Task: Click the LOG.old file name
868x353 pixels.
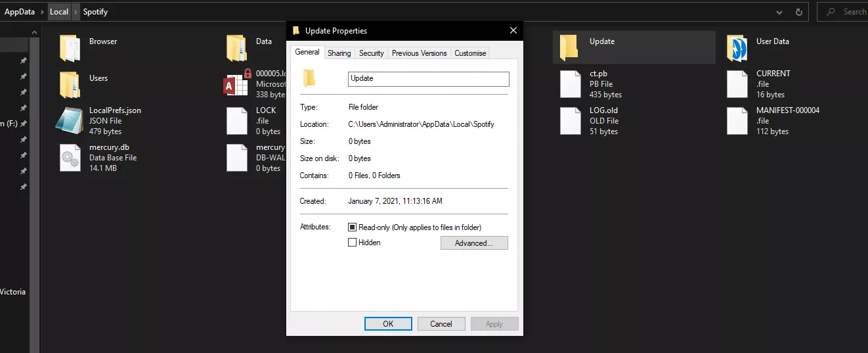Action: [603, 110]
